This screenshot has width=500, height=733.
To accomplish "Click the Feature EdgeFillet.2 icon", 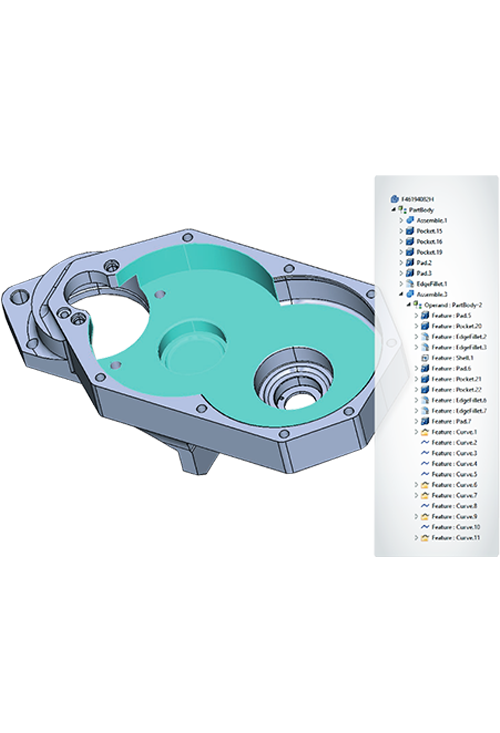I will [425, 337].
